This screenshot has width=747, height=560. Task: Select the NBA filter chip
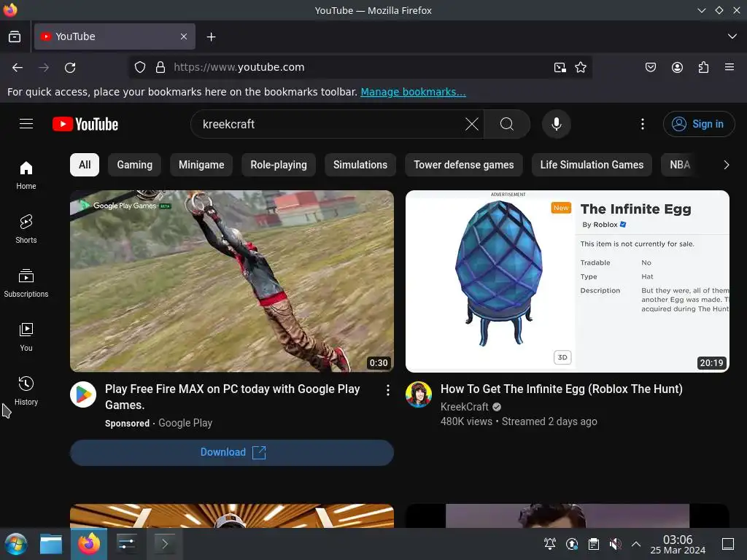[x=680, y=165]
